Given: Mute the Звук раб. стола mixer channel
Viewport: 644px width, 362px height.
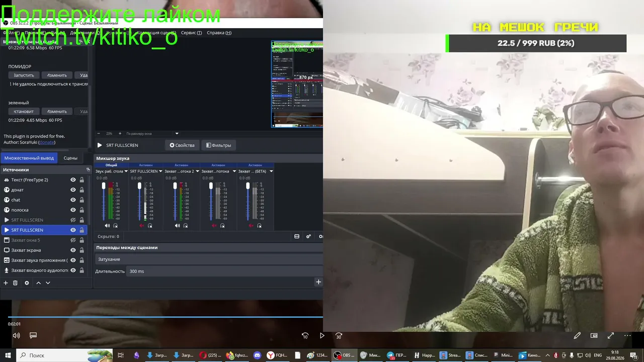Looking at the screenshot, I should tap(107, 226).
